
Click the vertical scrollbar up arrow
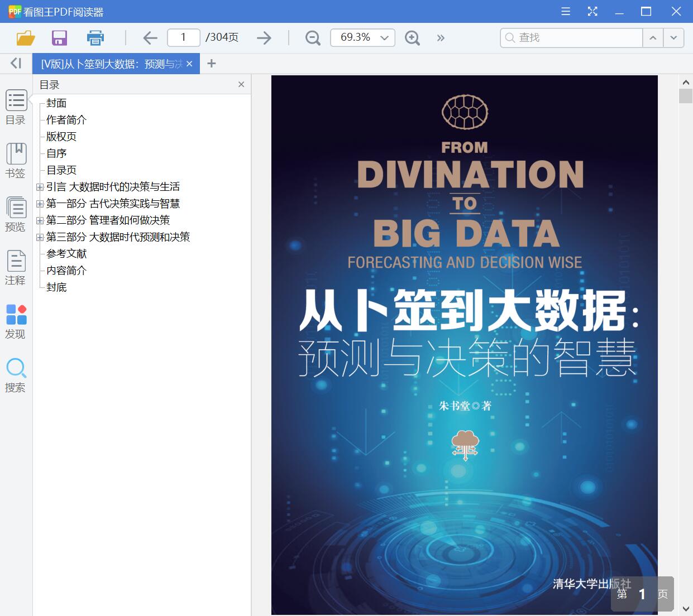point(686,83)
